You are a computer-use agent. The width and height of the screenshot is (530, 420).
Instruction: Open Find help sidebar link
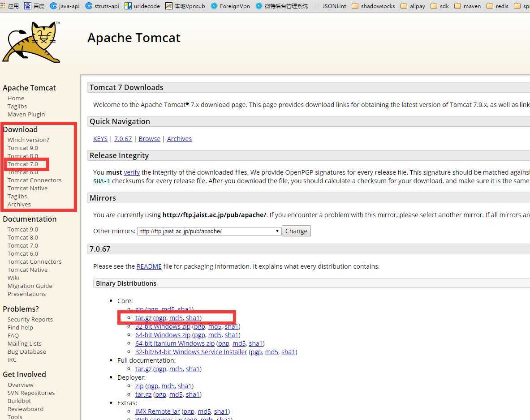click(20, 327)
